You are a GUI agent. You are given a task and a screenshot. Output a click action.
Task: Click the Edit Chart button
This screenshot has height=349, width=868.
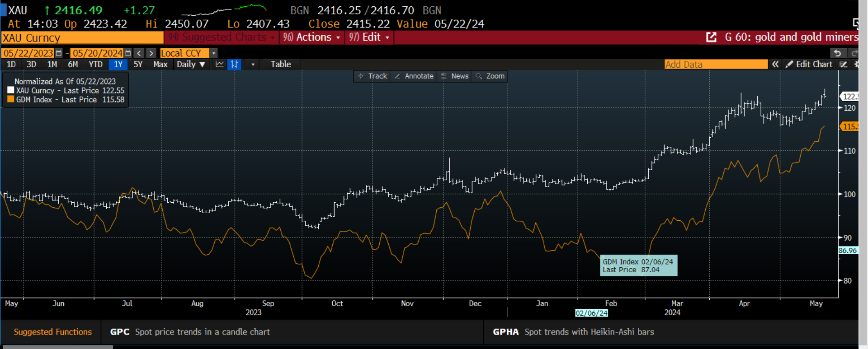(x=809, y=64)
